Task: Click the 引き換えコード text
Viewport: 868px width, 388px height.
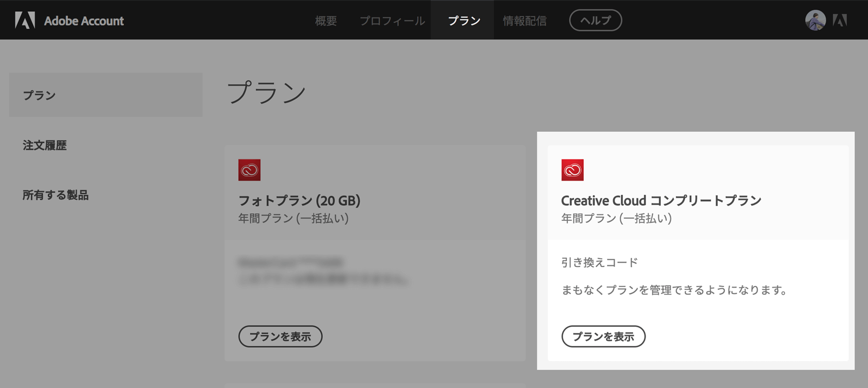Action: coord(599,263)
